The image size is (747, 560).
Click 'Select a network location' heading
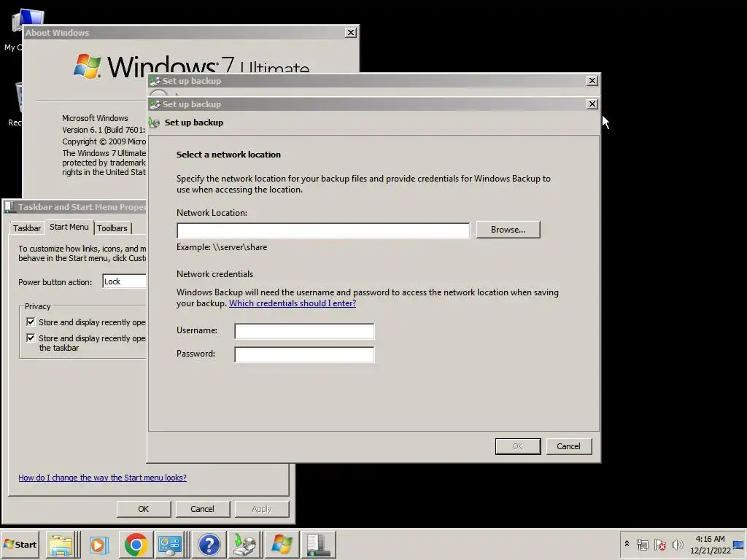[228, 155]
